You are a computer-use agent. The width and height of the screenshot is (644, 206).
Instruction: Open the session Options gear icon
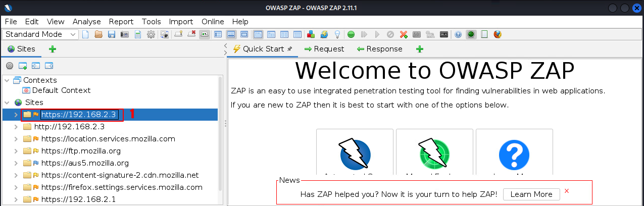coord(151,34)
